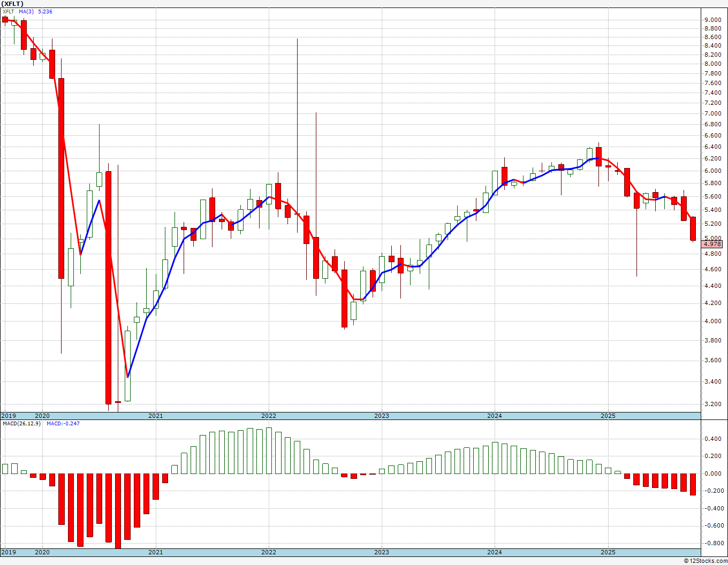This screenshot has width=728, height=565.
Task: Click 2023 on the MACD panel time axis
Action: click(x=382, y=552)
